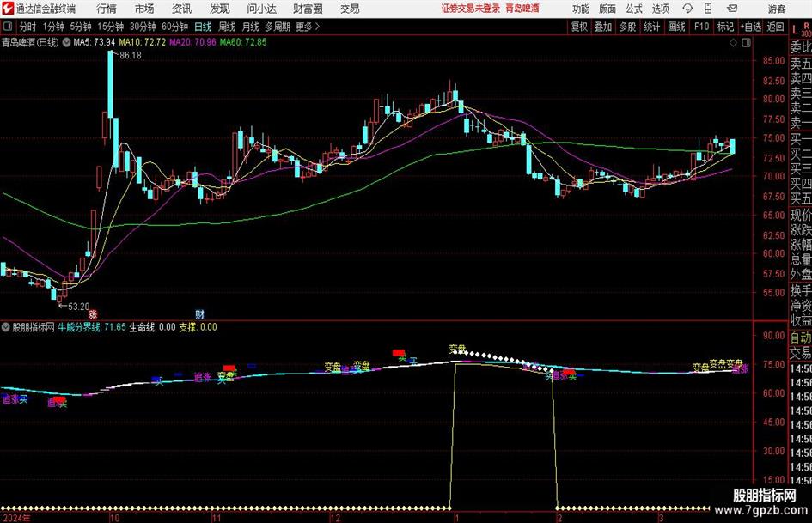This screenshot has height=523, width=812.
Task: Open the 交易 menu
Action: click(350, 9)
